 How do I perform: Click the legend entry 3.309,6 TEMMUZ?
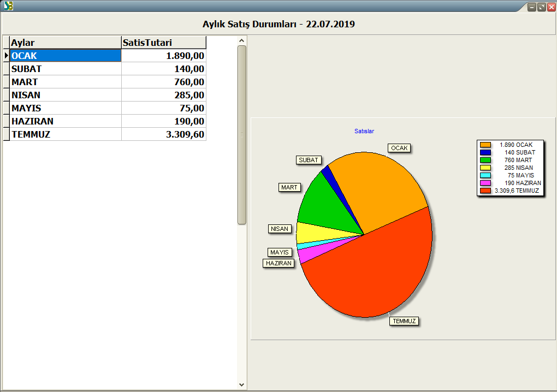point(517,191)
